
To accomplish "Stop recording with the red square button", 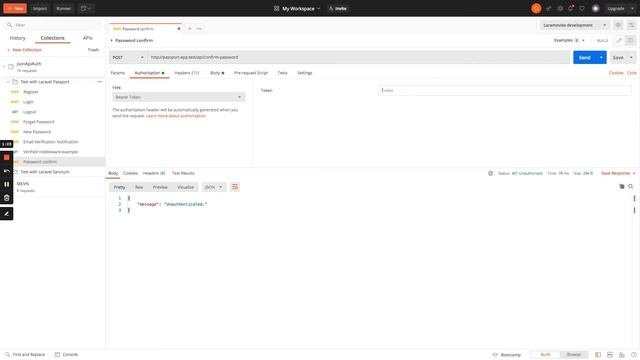I will tap(7, 157).
